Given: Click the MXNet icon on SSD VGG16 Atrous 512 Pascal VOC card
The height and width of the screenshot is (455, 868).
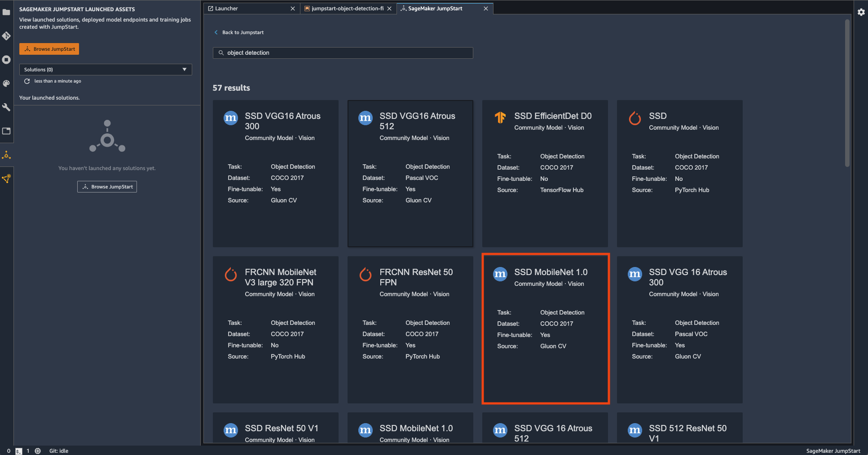Looking at the screenshot, I should point(366,118).
